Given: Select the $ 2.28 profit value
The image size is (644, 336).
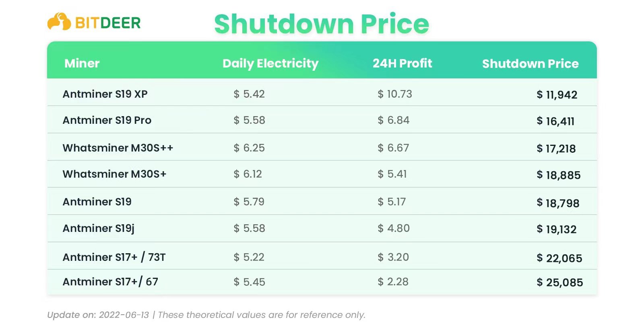Looking at the screenshot, I should [393, 282].
